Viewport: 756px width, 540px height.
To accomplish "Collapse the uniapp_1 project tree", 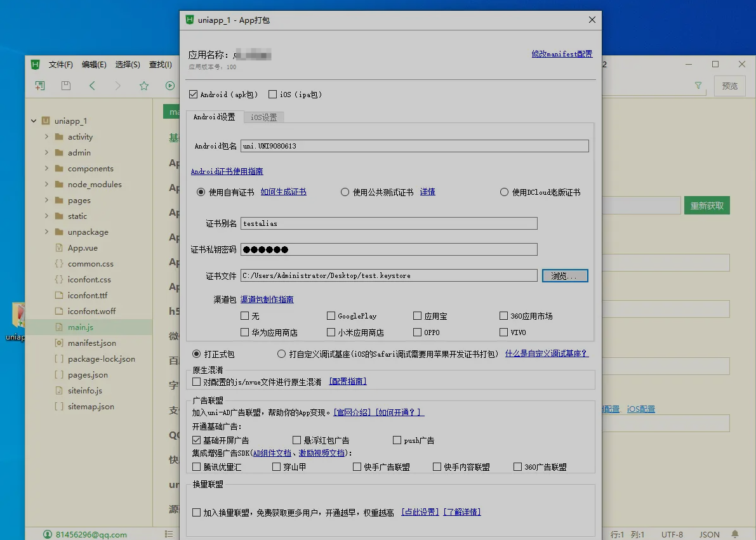I will (x=34, y=121).
